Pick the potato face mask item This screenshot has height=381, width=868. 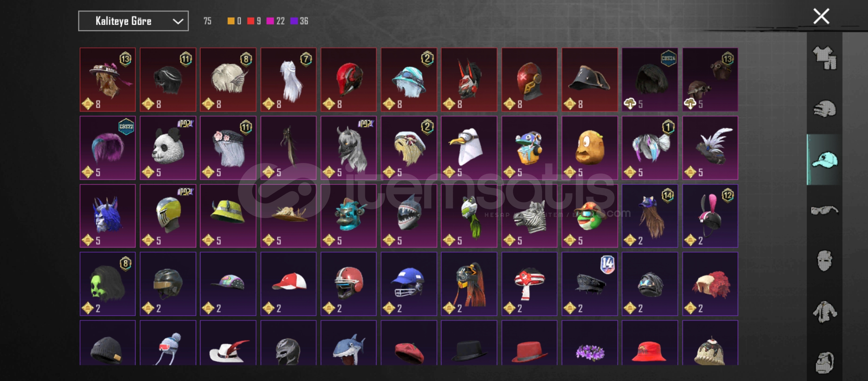590,148
